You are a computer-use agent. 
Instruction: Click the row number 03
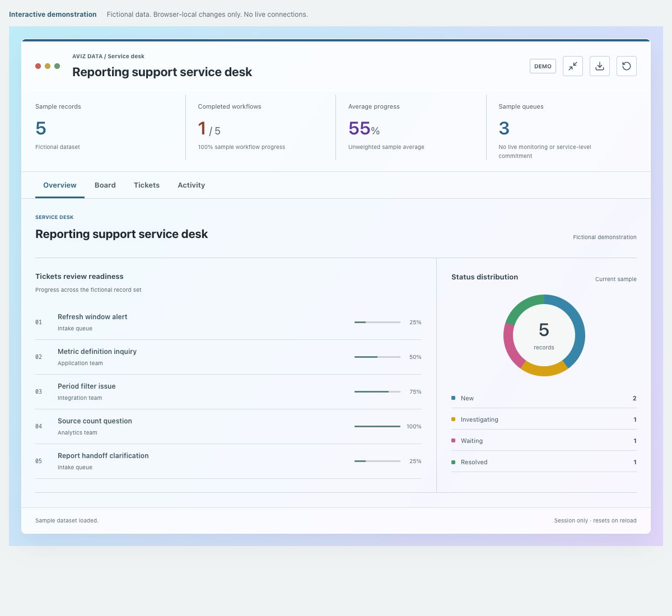coord(39,392)
